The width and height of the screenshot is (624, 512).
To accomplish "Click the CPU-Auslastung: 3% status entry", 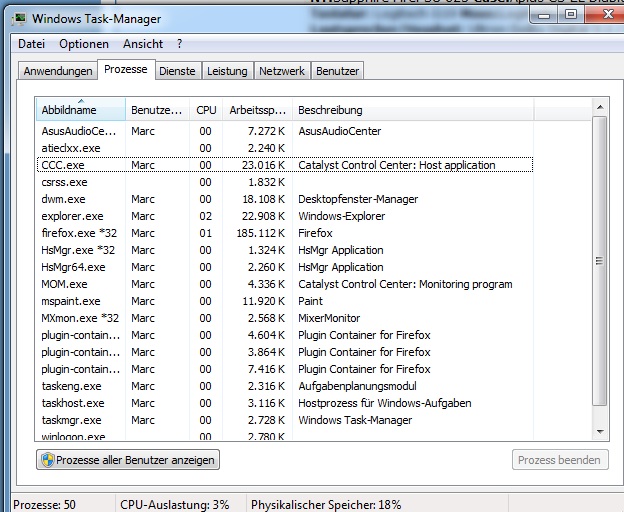I will (x=175, y=504).
